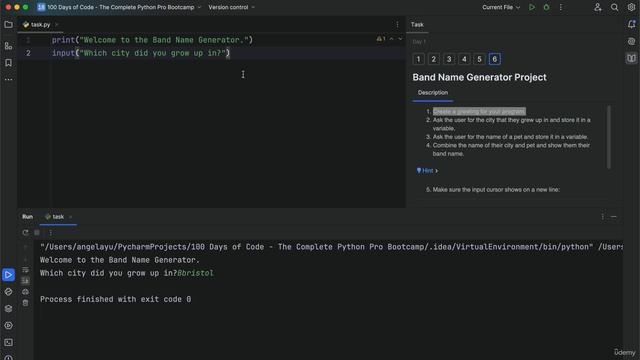This screenshot has height=360, width=640.
Task: Click the input statement code on line 2
Action: [x=141, y=53]
